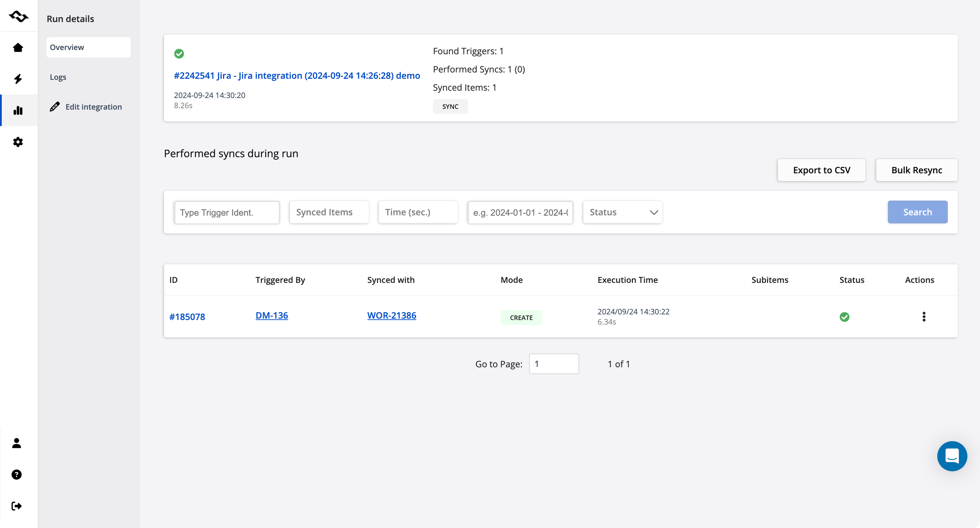Open the user profile icon
Image resolution: width=980 pixels, height=528 pixels.
(16, 443)
